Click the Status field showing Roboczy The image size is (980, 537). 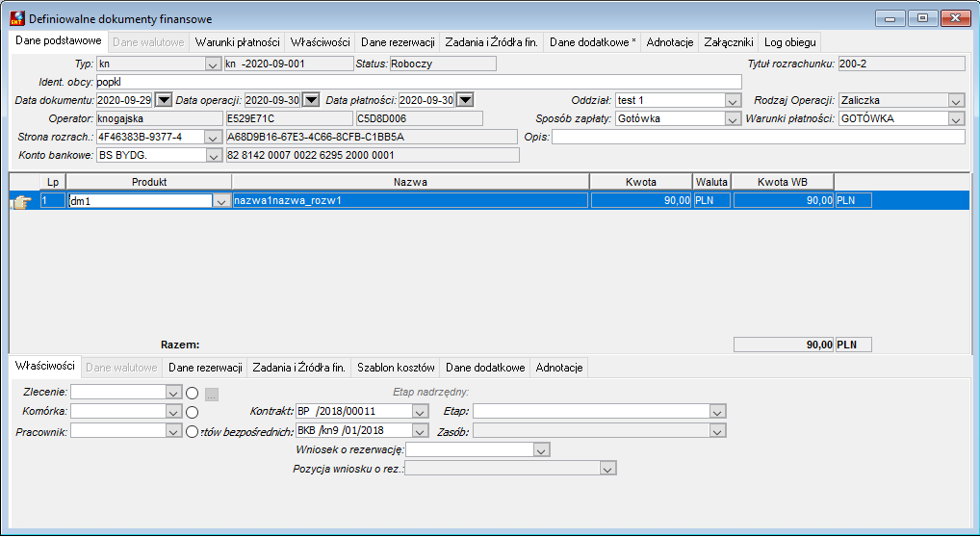click(x=443, y=64)
